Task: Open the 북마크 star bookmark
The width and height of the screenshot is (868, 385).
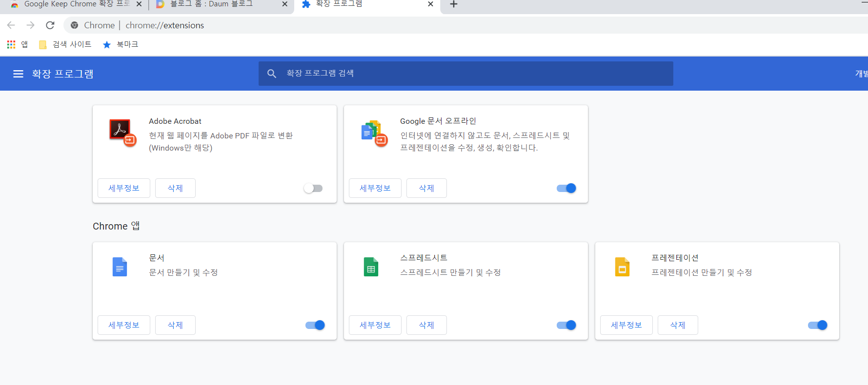Action: (121, 44)
